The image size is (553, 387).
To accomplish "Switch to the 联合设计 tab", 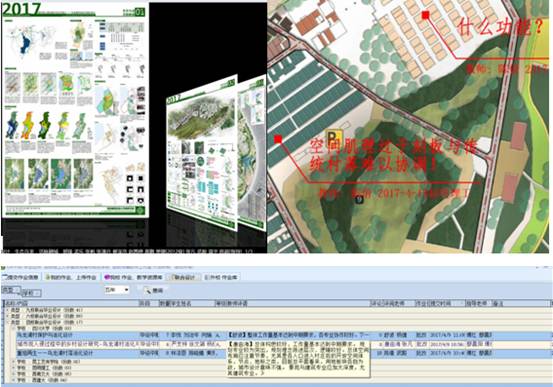I will tap(184, 277).
